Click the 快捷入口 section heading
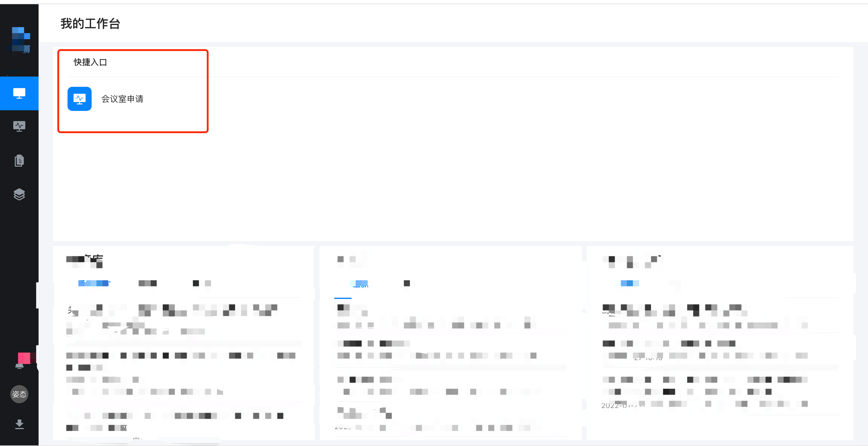Image resolution: width=868 pixels, height=446 pixels. pos(90,62)
